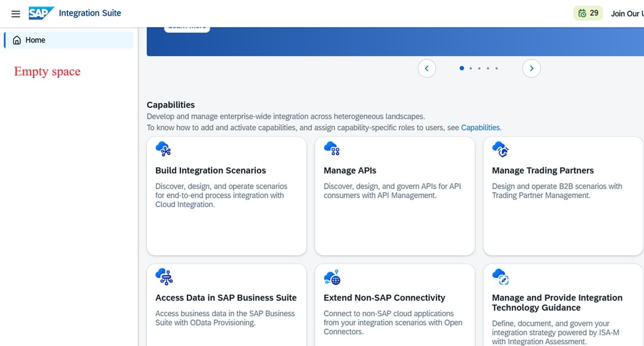Click the Manage APIs cloud icon
The height and width of the screenshot is (346, 644).
pos(331,148)
